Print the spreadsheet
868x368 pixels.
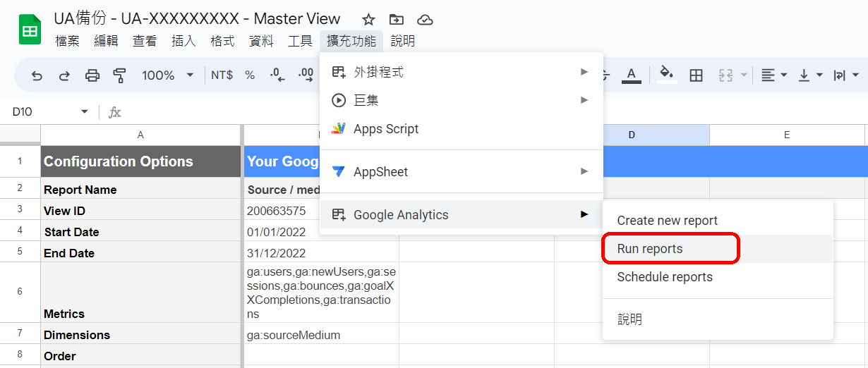tap(92, 75)
